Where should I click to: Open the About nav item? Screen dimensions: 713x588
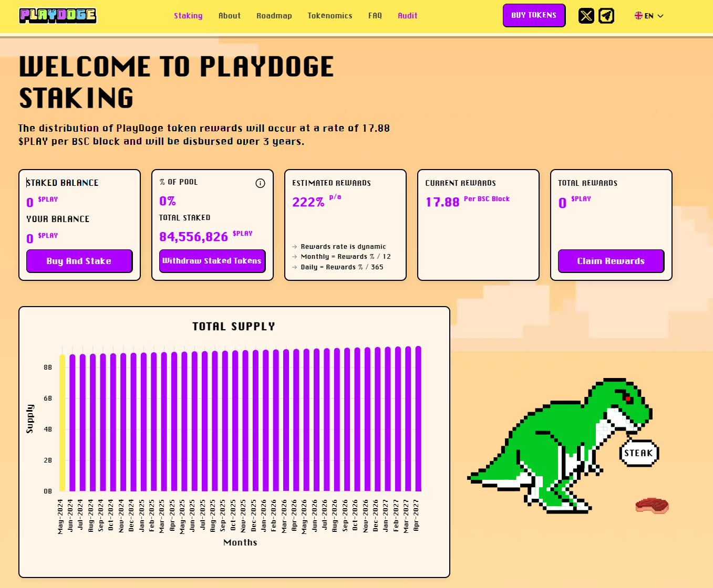[x=230, y=16]
